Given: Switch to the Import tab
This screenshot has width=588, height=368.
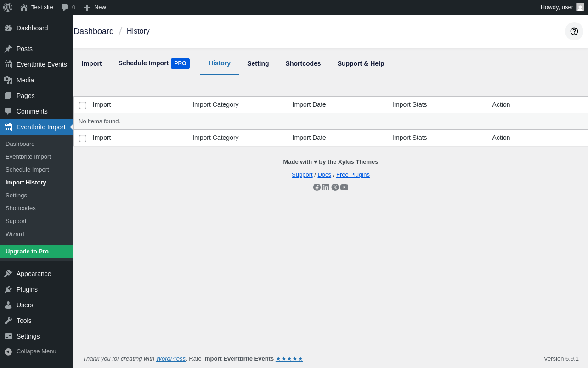Looking at the screenshot, I should pos(92,63).
